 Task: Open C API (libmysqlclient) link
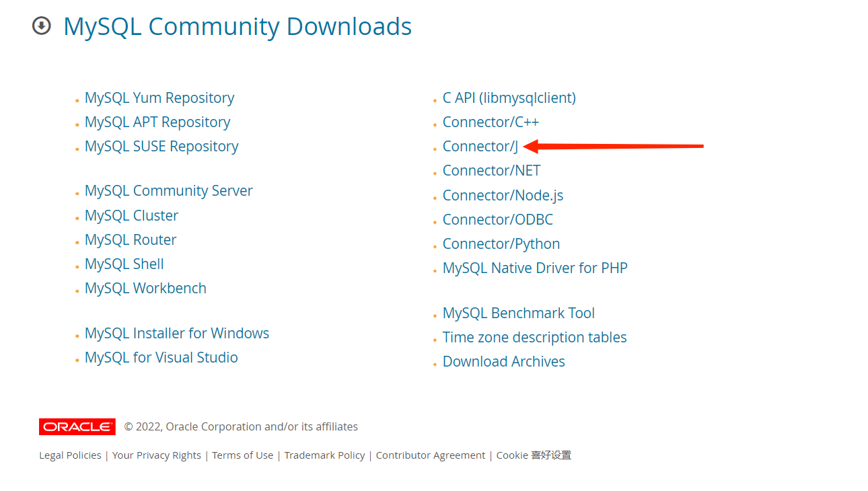[509, 98]
